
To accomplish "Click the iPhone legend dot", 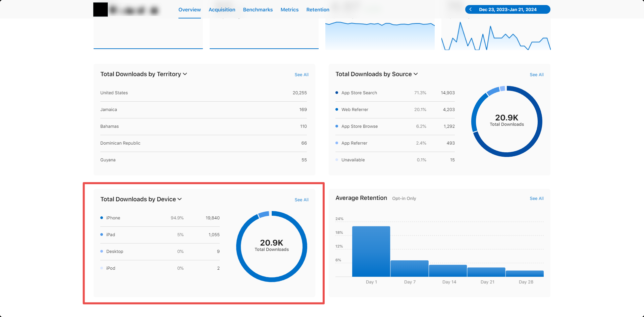I will [102, 218].
